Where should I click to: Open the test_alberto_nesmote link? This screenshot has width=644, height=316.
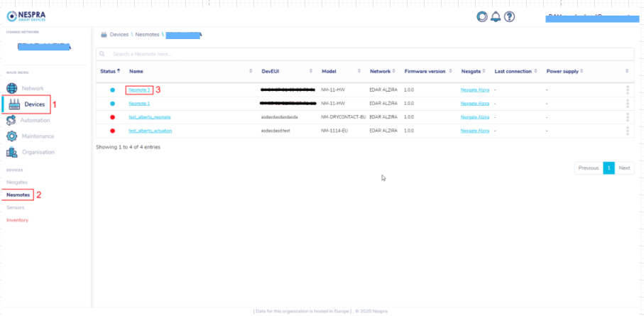tap(151, 117)
